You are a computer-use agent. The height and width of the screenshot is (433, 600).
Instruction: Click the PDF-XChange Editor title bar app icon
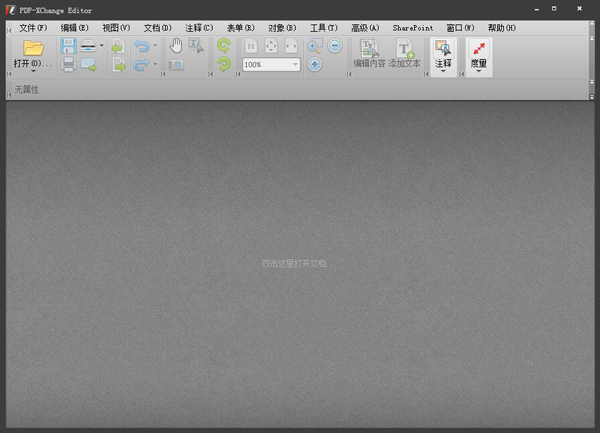click(x=11, y=10)
